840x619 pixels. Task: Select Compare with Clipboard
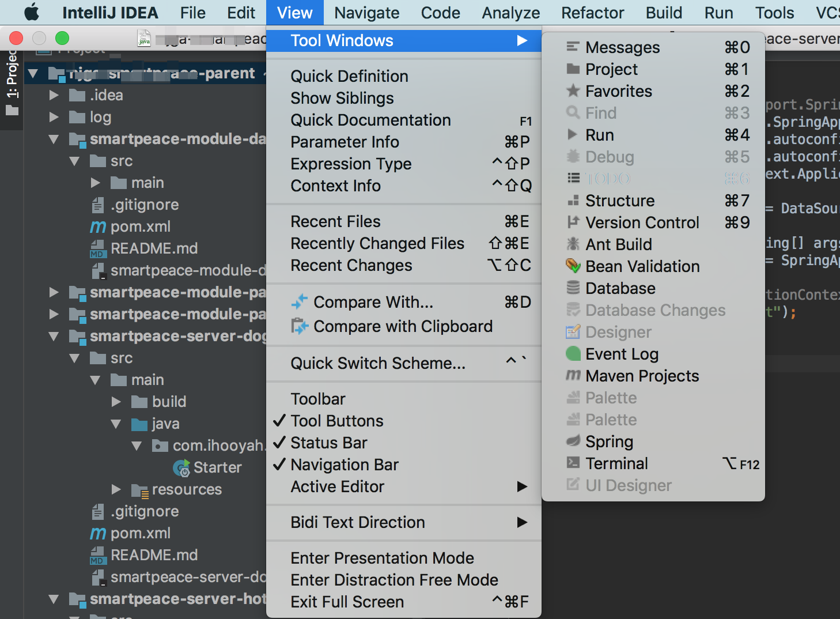pyautogui.click(x=403, y=326)
